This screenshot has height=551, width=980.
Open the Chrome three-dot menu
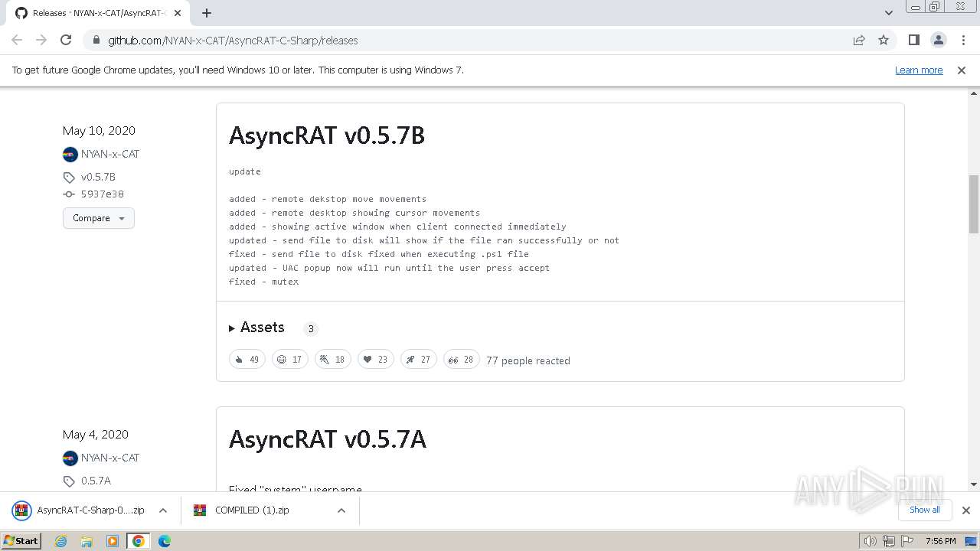[963, 40]
